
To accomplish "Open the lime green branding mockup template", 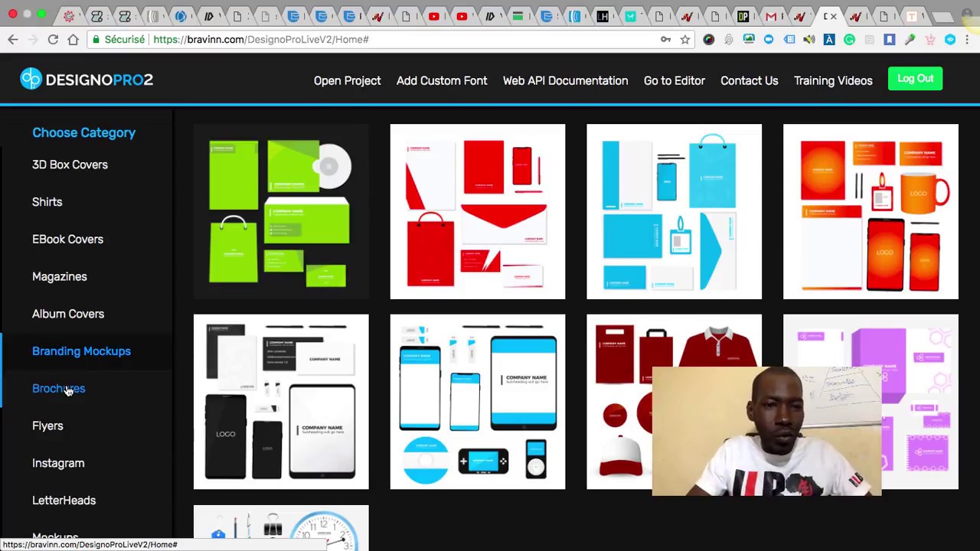I will pyautogui.click(x=281, y=211).
